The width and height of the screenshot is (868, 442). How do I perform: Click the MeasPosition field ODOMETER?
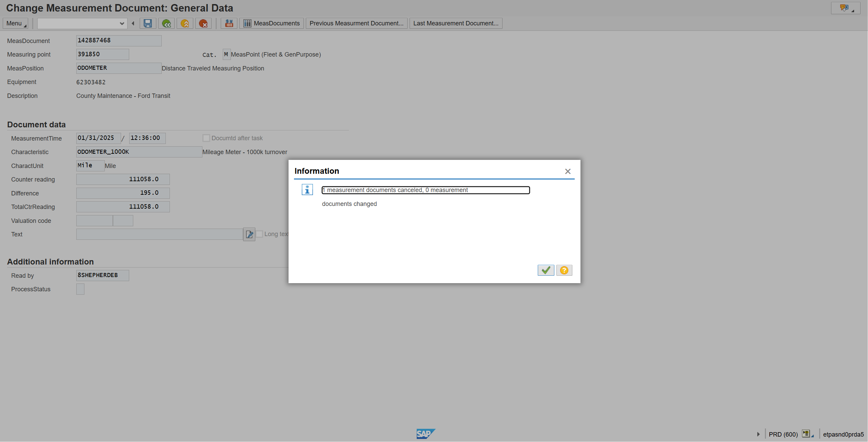[x=119, y=68]
